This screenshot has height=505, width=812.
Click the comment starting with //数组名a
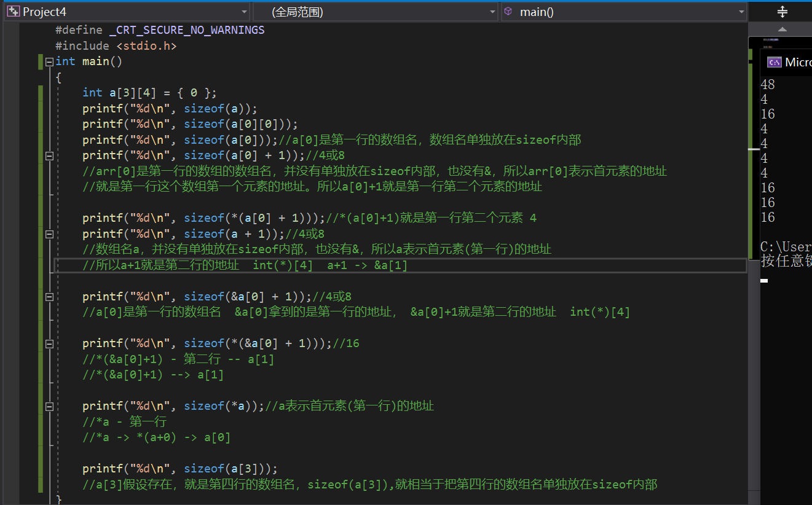317,249
